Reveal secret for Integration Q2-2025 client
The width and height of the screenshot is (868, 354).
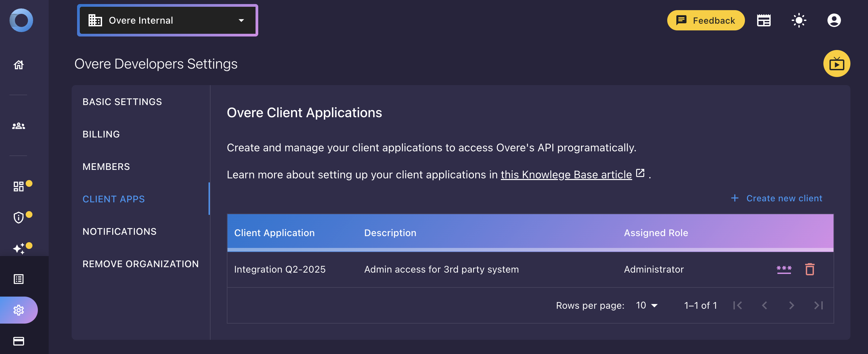click(784, 269)
